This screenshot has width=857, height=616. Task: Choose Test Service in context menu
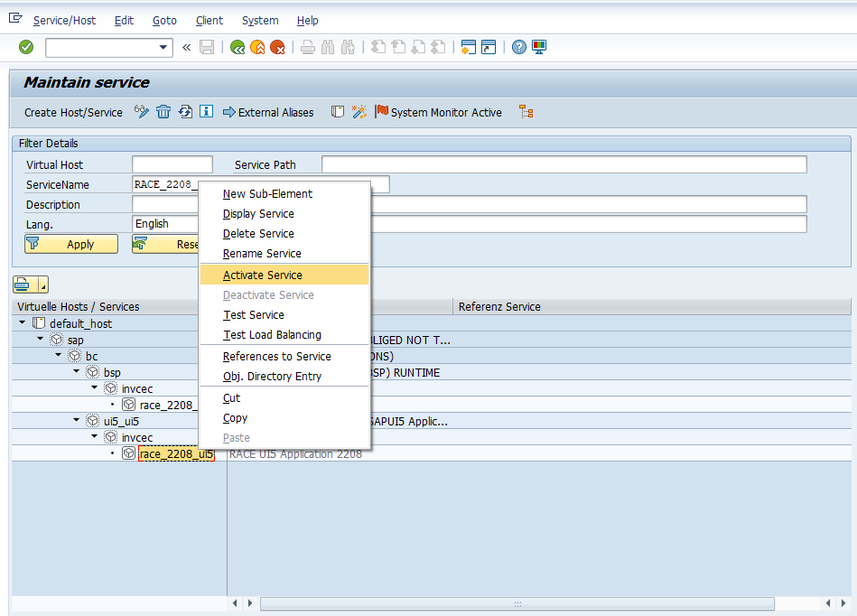coord(254,315)
